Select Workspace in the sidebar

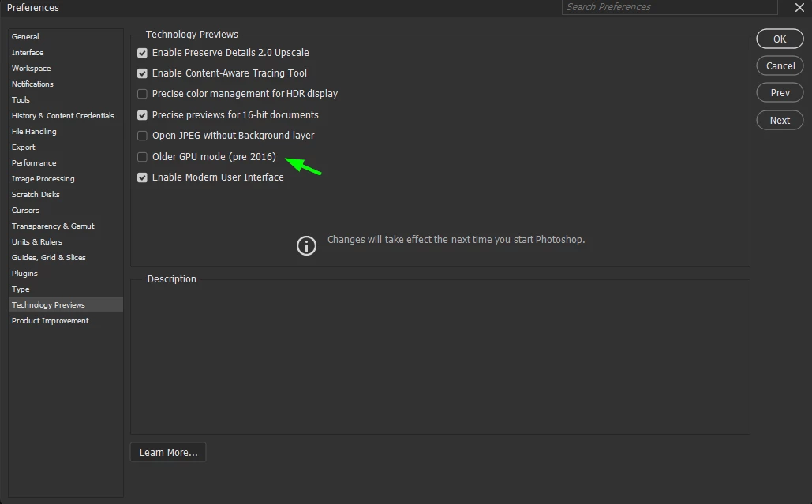tap(65, 69)
